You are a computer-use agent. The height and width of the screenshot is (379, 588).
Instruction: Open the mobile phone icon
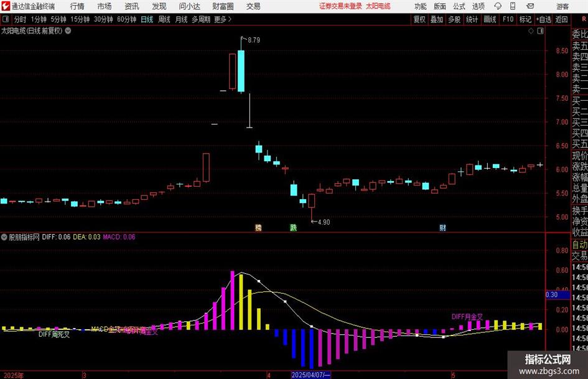tap(513, 6)
